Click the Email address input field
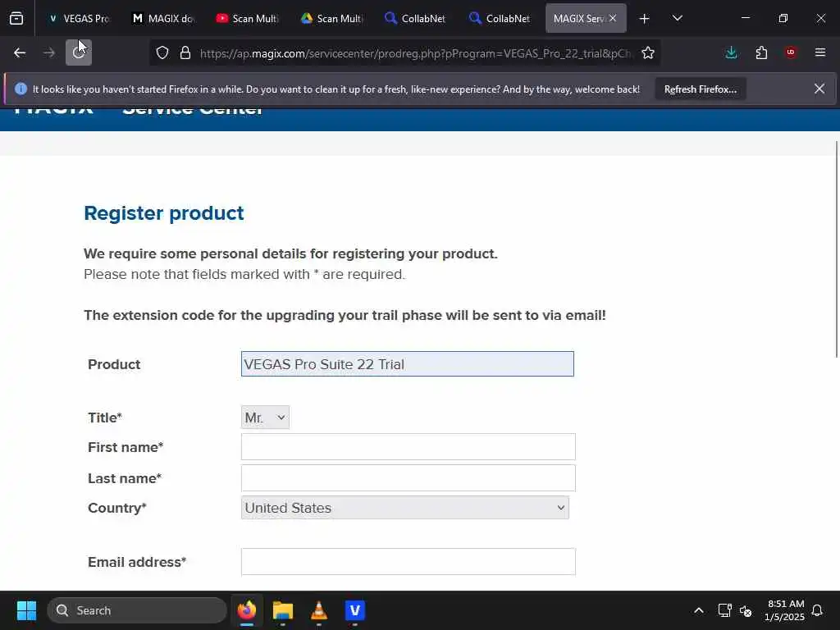The height and width of the screenshot is (630, 840). click(409, 561)
